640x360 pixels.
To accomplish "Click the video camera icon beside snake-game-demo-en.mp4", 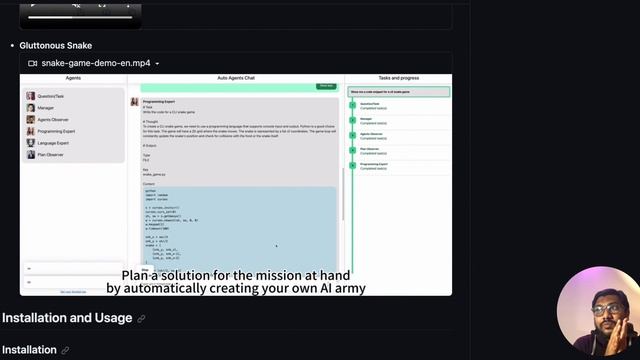I will pyautogui.click(x=33, y=63).
